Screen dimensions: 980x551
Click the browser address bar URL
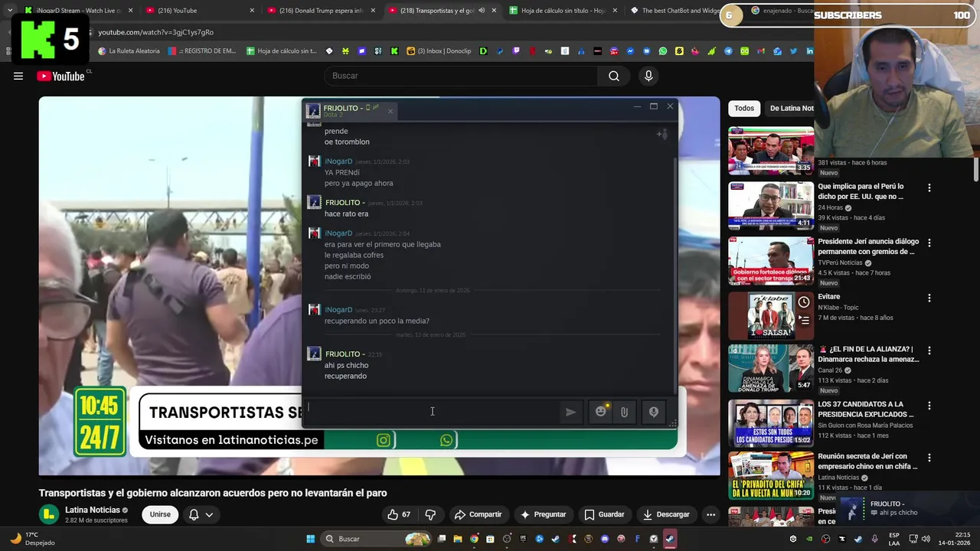156,32
